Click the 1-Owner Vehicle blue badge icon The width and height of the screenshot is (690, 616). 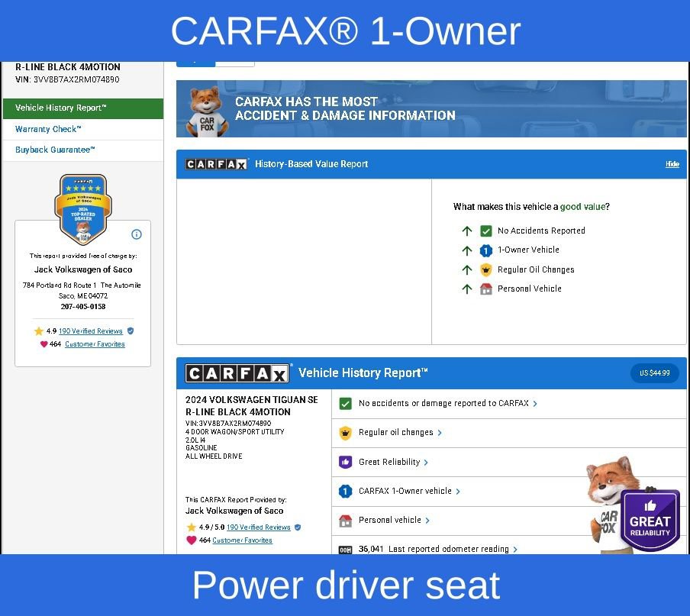tap(486, 250)
